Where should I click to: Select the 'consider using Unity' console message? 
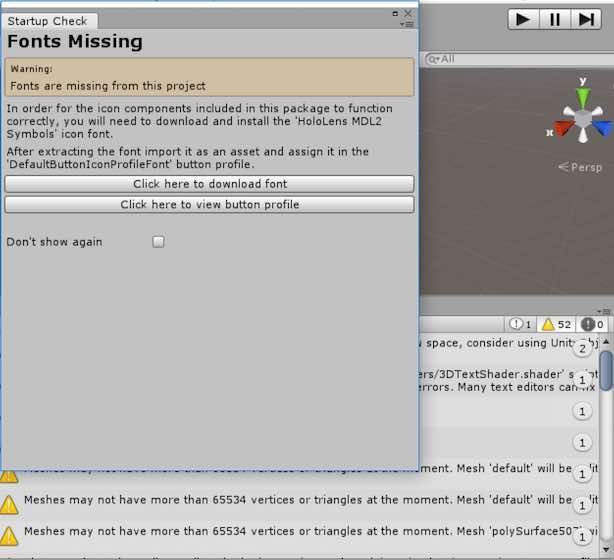pyautogui.click(x=509, y=349)
